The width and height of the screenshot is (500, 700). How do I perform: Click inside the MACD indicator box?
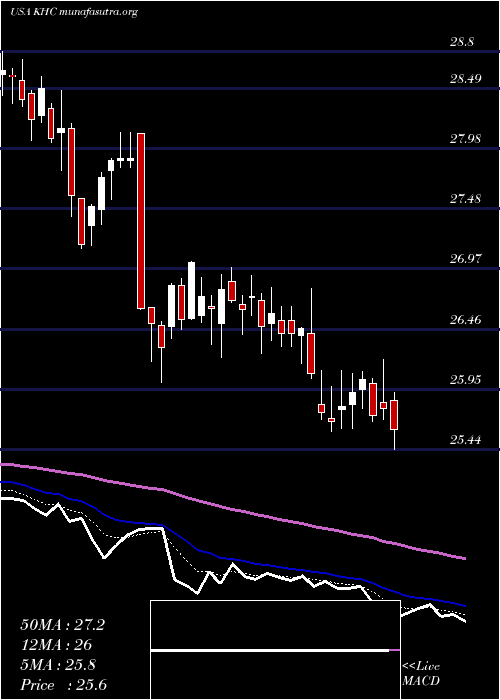click(275, 650)
